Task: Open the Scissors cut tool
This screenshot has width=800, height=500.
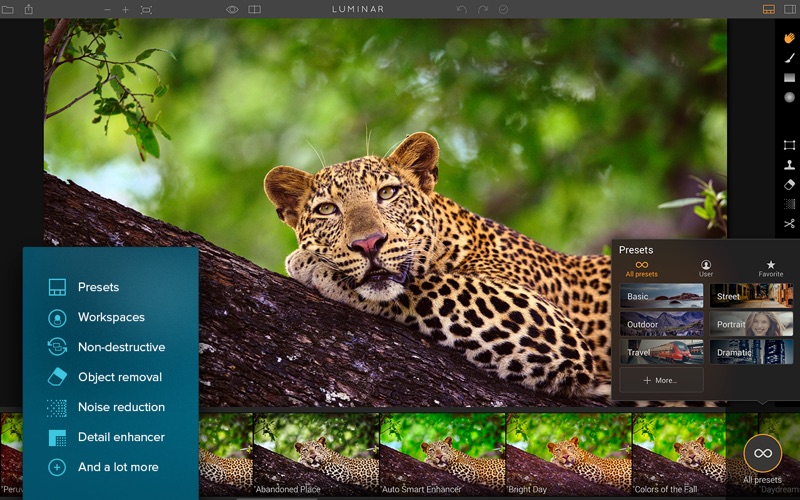Action: tap(789, 223)
